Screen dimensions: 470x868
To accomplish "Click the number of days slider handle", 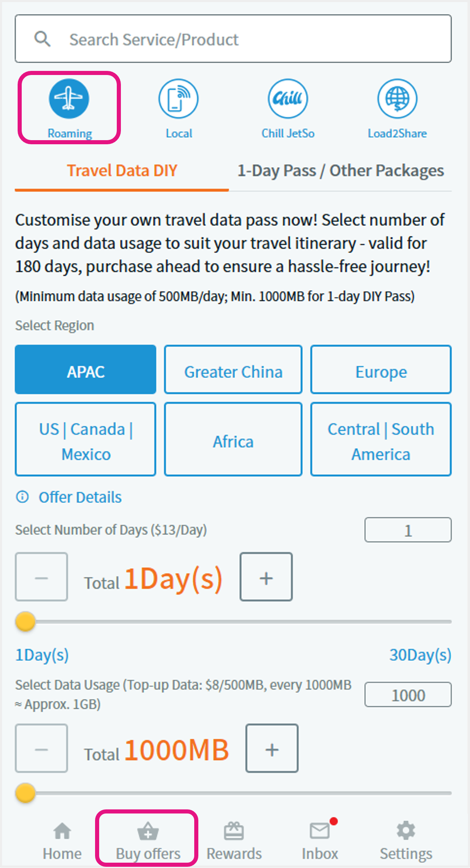I will [25, 622].
